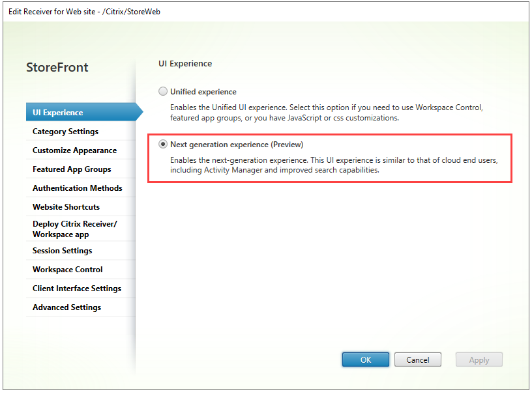
Task: Click the OK button
Action: point(365,359)
